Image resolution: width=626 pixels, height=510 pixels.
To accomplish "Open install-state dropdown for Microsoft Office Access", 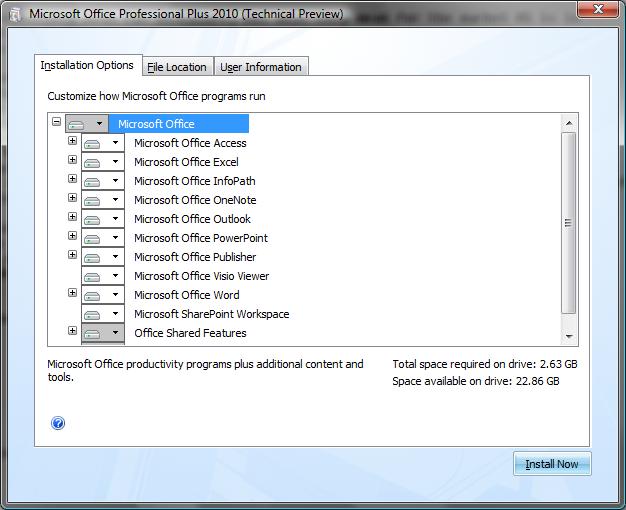I will [103, 143].
